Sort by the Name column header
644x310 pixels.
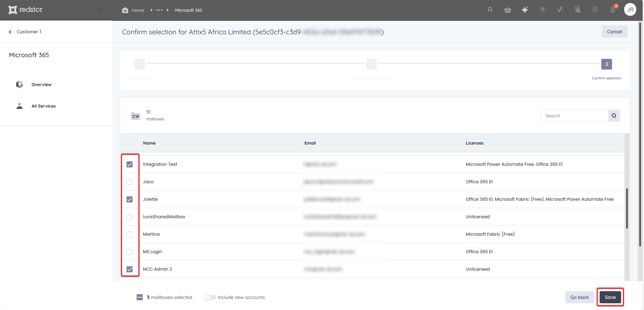click(x=149, y=143)
